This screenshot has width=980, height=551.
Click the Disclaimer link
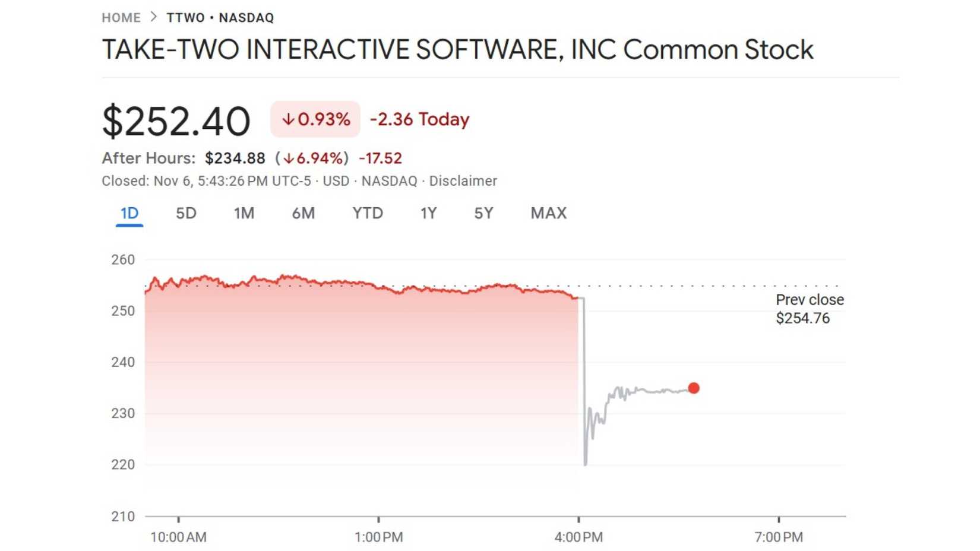464,181
